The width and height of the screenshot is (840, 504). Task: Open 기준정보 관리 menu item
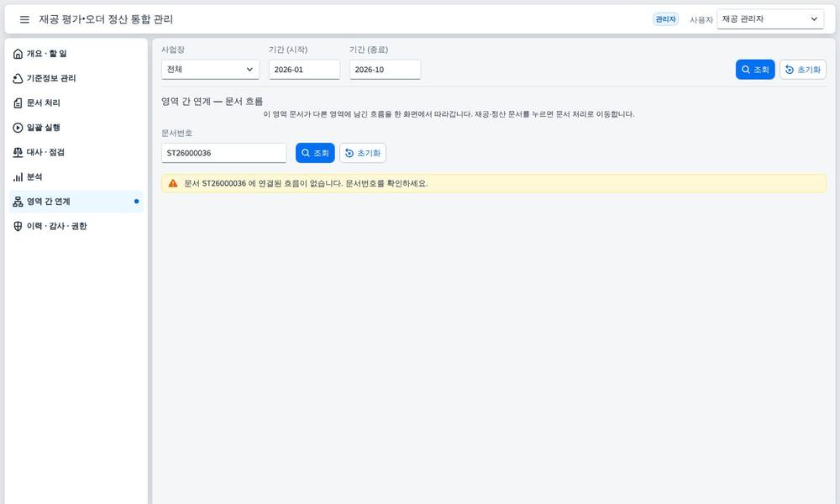[76, 78]
